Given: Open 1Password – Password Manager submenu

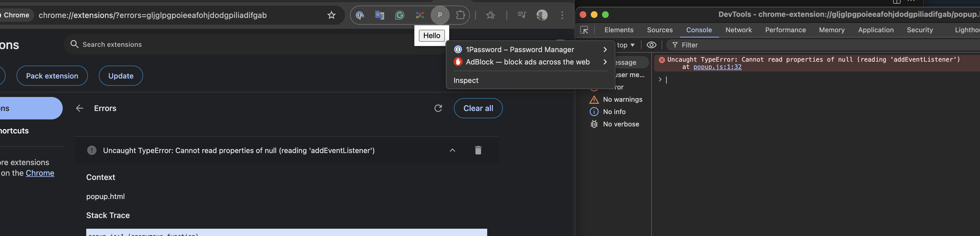Looking at the screenshot, I should tap(530, 50).
